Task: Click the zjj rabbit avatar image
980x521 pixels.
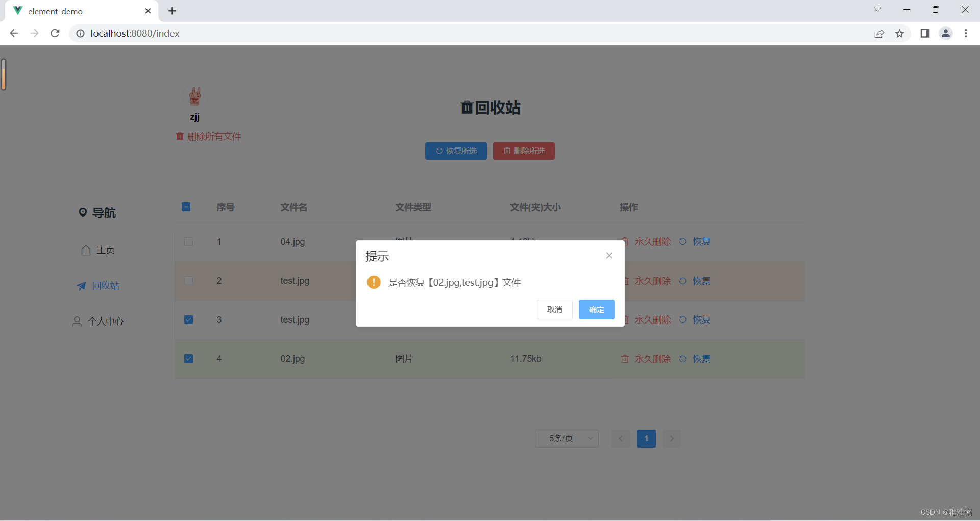Action: point(195,96)
